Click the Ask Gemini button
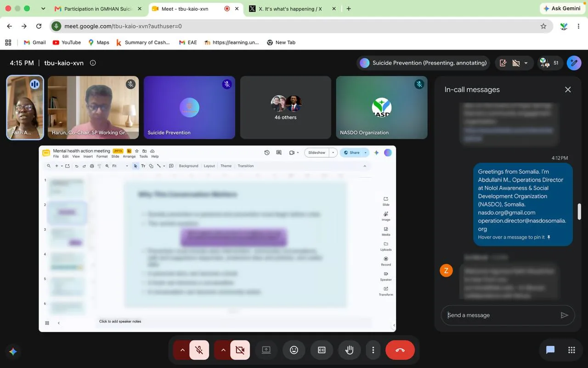The image size is (588, 368). (x=562, y=8)
